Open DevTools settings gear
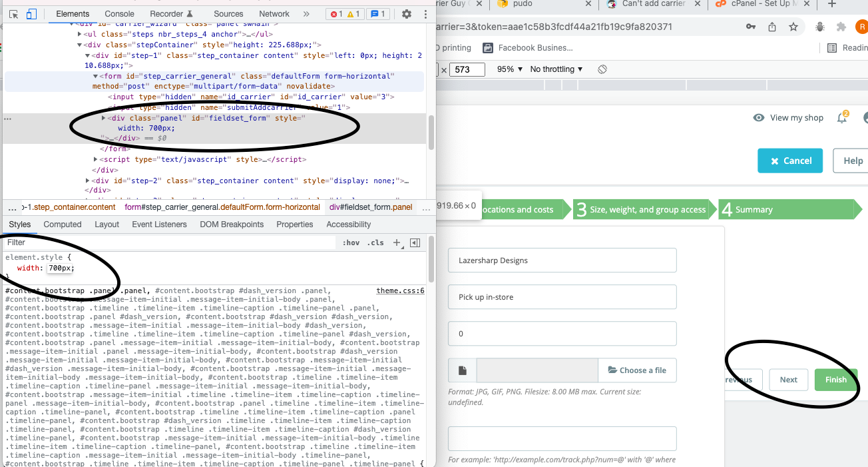This screenshot has height=467, width=868. 407,14
